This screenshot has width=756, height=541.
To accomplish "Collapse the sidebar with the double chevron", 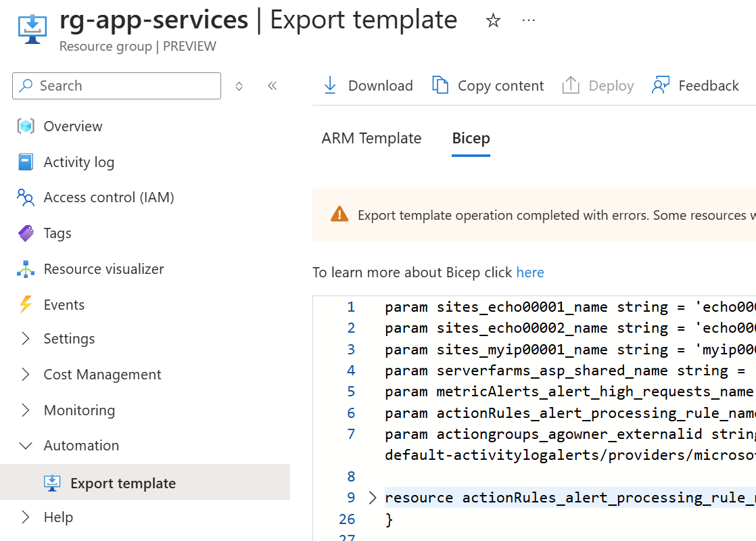I will pos(273,86).
